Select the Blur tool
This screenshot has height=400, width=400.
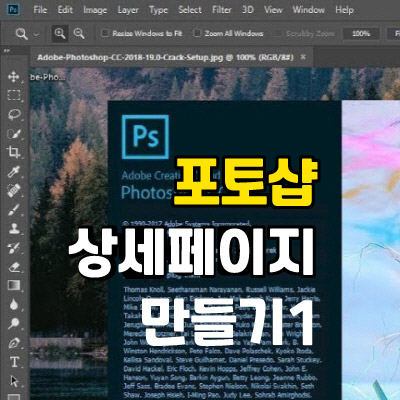14,305
